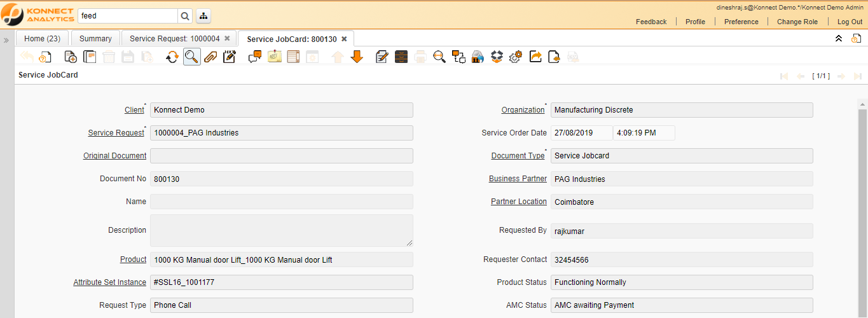Click the report sheet with pencil icon
868x318 pixels.
tap(382, 57)
